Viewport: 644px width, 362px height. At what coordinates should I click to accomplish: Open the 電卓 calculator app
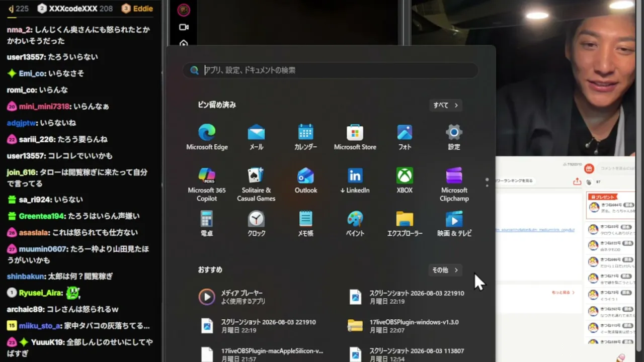point(207,223)
